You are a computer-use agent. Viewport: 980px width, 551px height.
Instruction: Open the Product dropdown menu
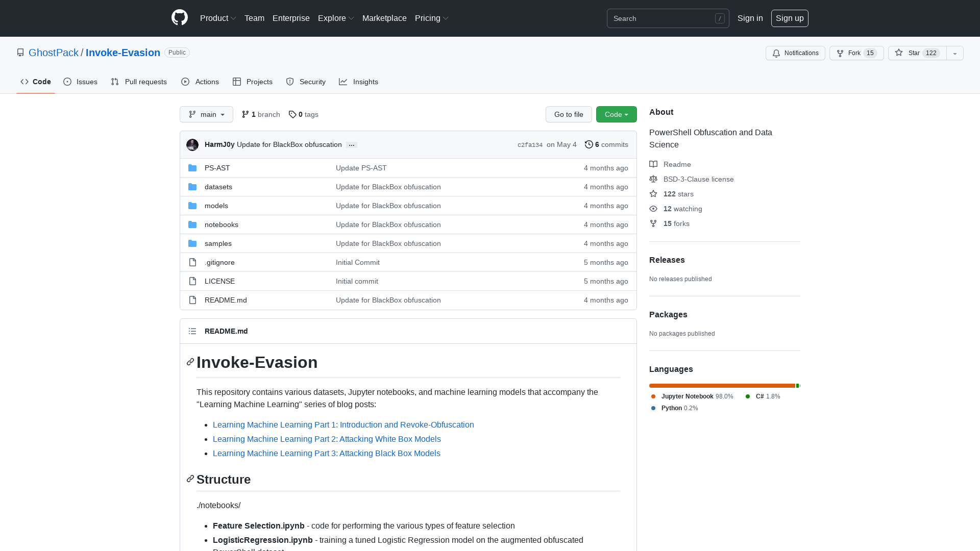point(218,18)
